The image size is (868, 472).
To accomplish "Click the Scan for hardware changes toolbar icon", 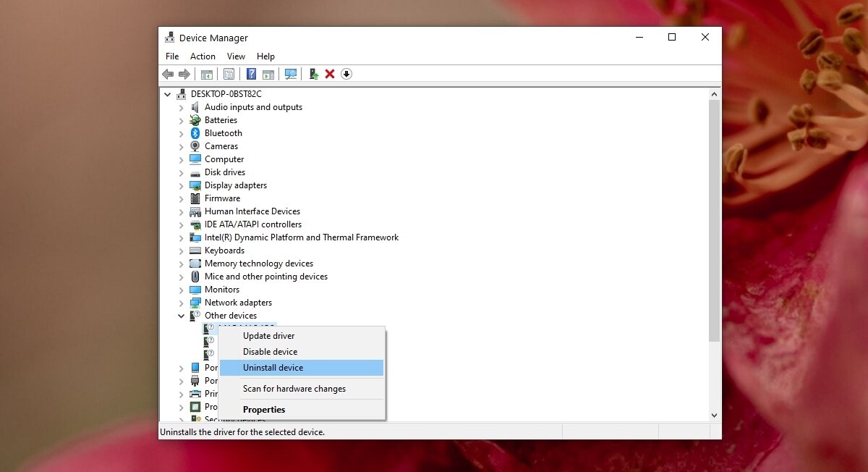I will pyautogui.click(x=291, y=73).
